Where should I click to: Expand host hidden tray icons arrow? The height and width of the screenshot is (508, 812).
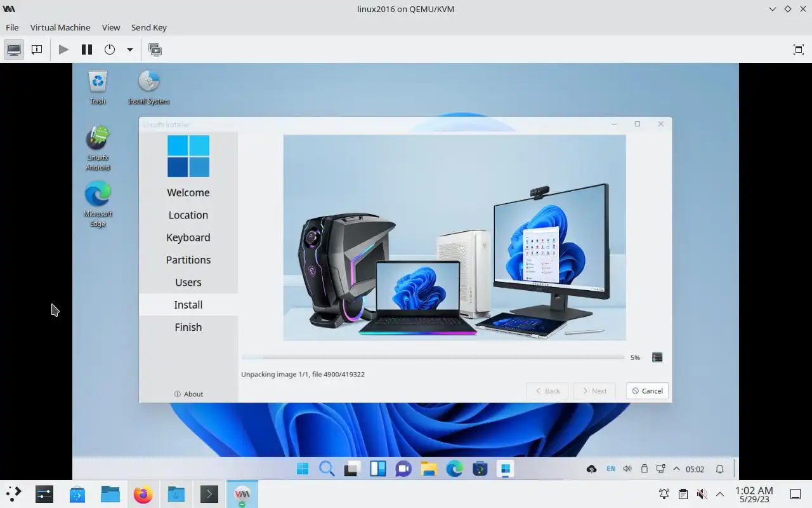[x=720, y=494]
